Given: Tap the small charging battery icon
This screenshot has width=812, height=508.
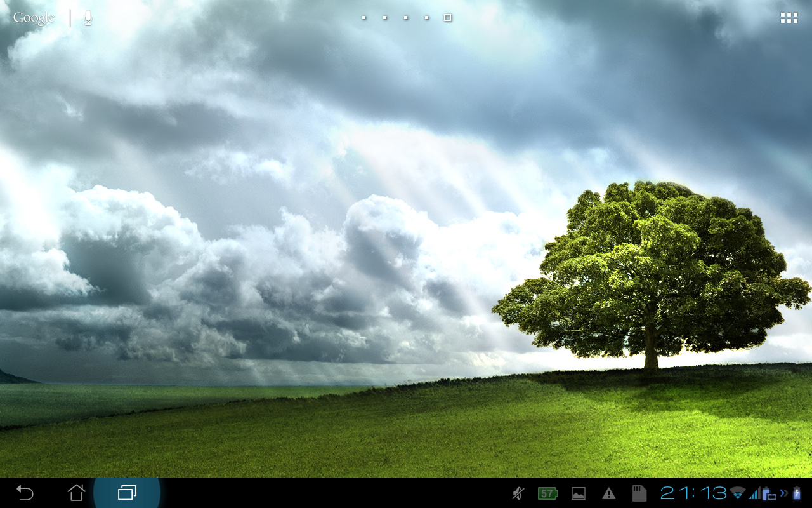Looking at the screenshot, I should tap(796, 493).
